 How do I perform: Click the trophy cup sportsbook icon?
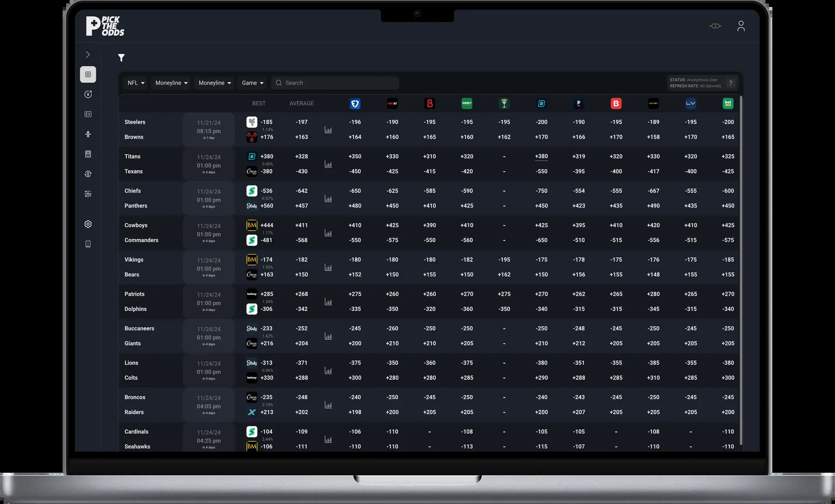click(x=504, y=103)
